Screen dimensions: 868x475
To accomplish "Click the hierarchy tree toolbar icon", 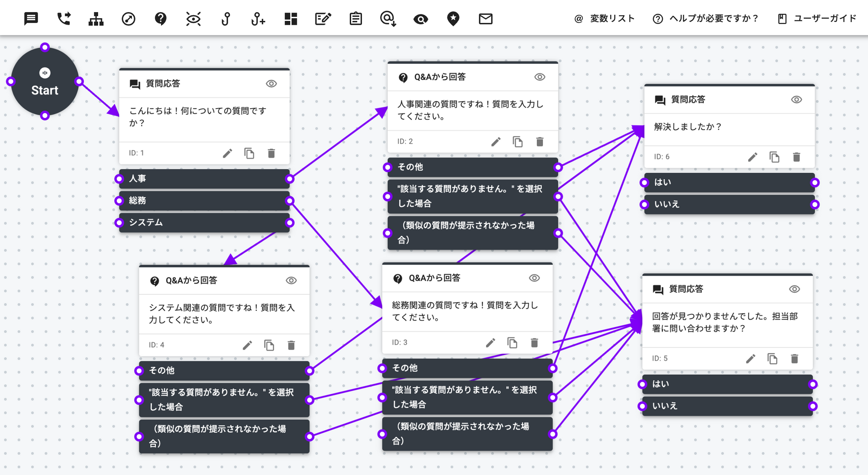I will pyautogui.click(x=96, y=19).
